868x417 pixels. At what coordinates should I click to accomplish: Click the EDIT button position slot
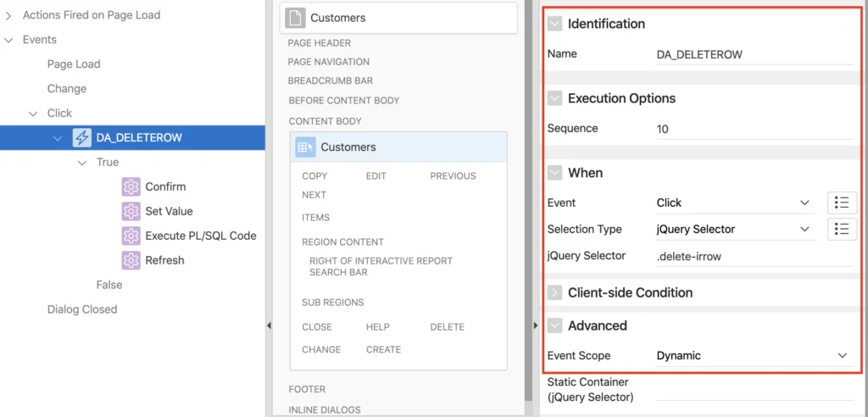(x=376, y=176)
